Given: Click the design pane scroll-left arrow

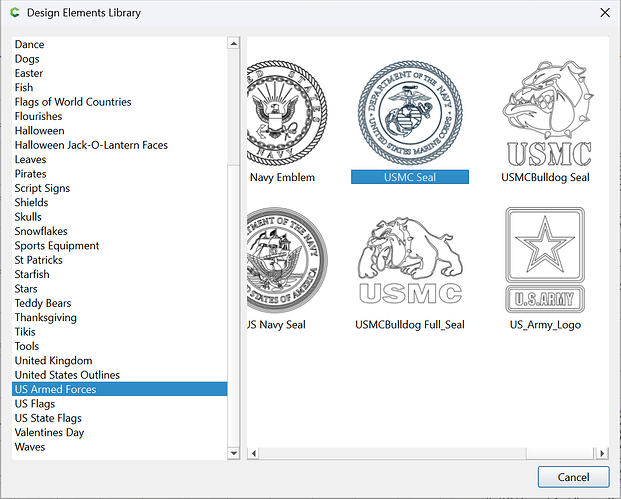Looking at the screenshot, I should click(x=253, y=453).
